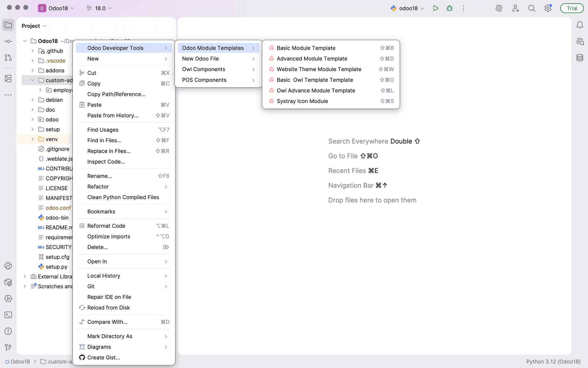Open the Terminal tool window
Image resolution: width=588 pixels, height=368 pixels.
coord(8,315)
